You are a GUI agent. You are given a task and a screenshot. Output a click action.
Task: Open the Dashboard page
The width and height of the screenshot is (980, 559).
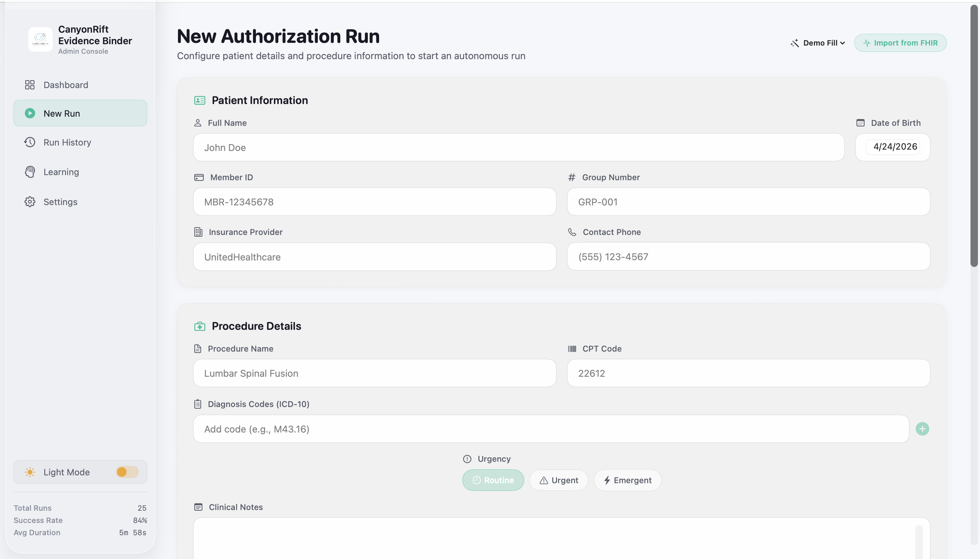click(x=80, y=85)
